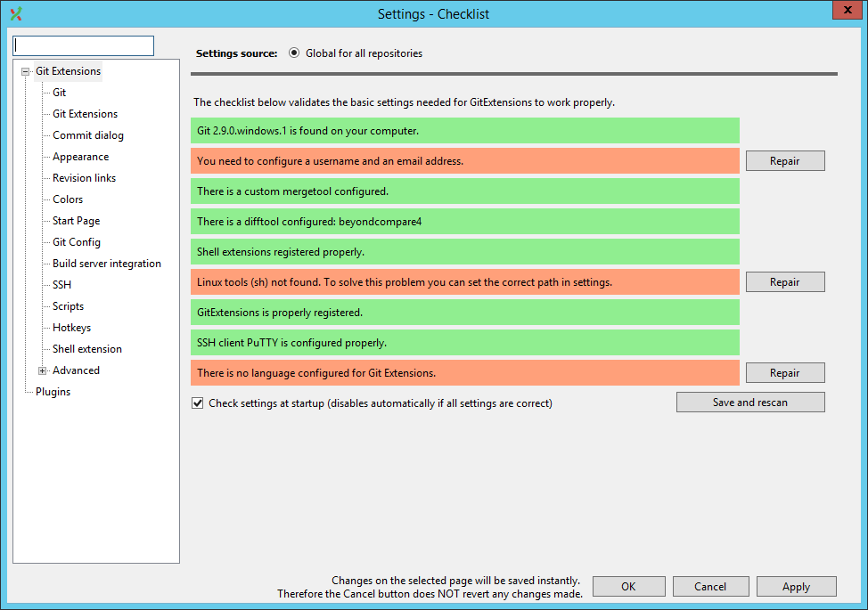Open the Git Extensions child settings page

pyautogui.click(x=86, y=114)
